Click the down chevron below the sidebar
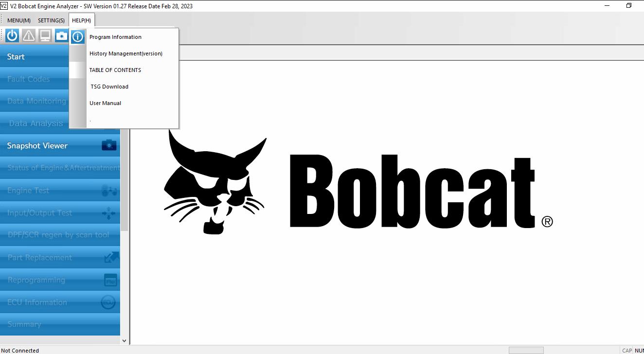This screenshot has width=644, height=354. pos(124,340)
